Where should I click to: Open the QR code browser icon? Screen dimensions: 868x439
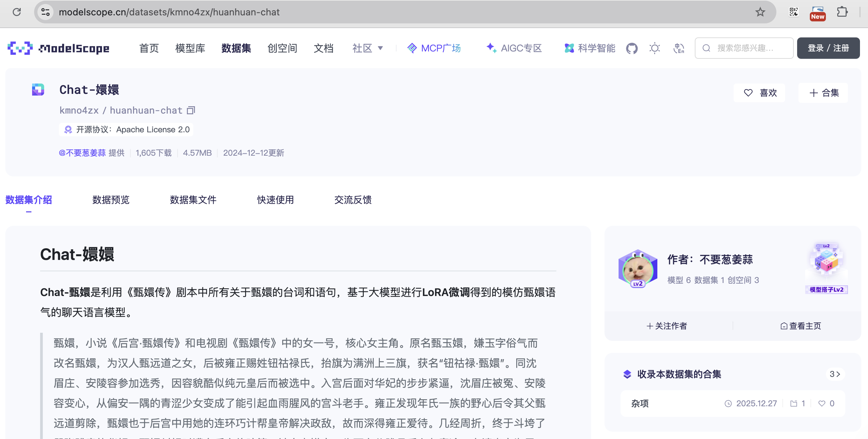tap(793, 12)
